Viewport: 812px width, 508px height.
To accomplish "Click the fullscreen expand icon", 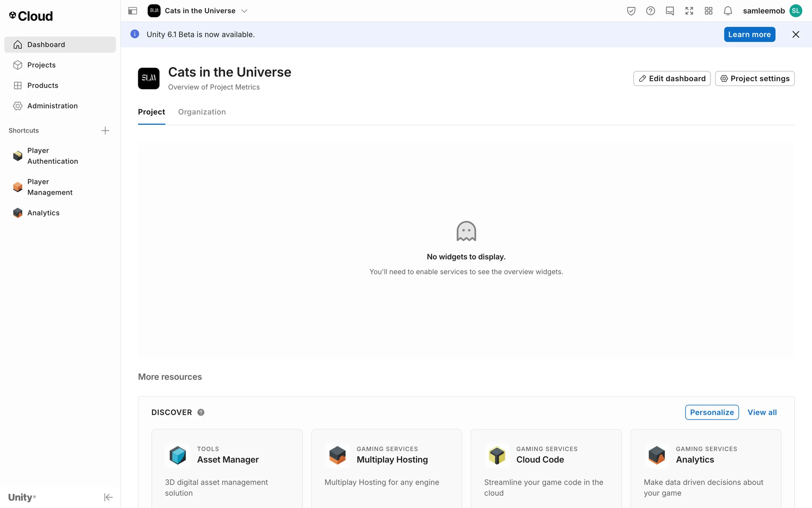I will [x=689, y=11].
